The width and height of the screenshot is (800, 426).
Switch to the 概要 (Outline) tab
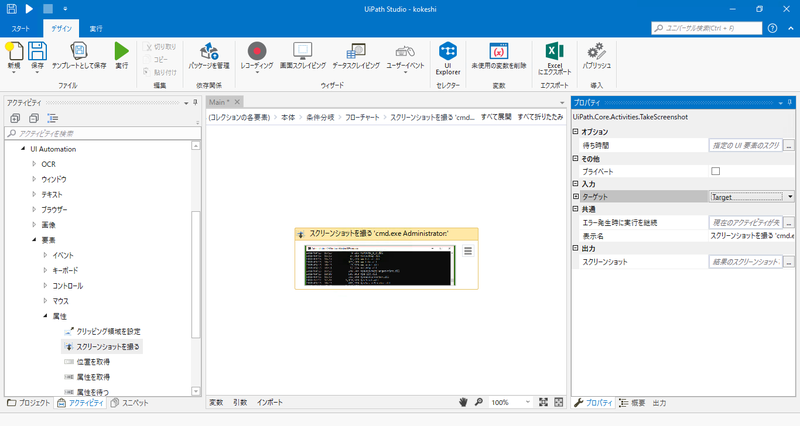(x=632, y=403)
